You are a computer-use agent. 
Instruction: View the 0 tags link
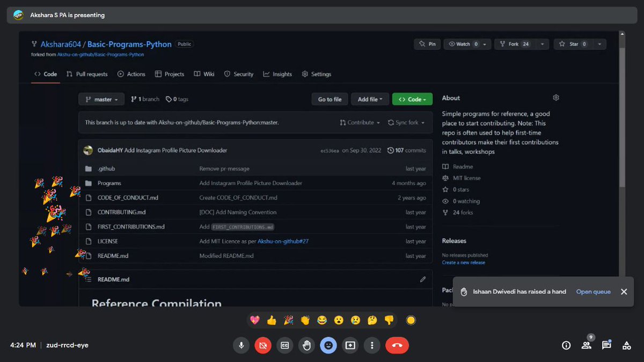click(x=177, y=99)
